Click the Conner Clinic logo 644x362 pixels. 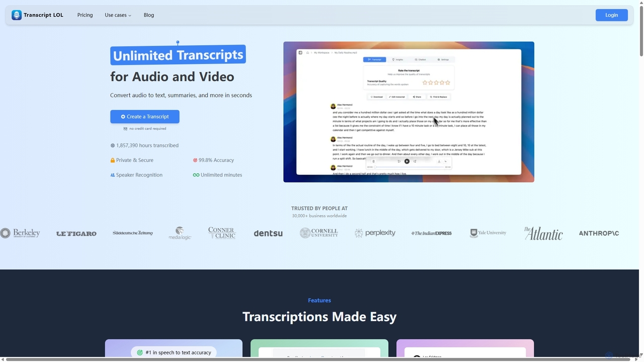click(222, 233)
